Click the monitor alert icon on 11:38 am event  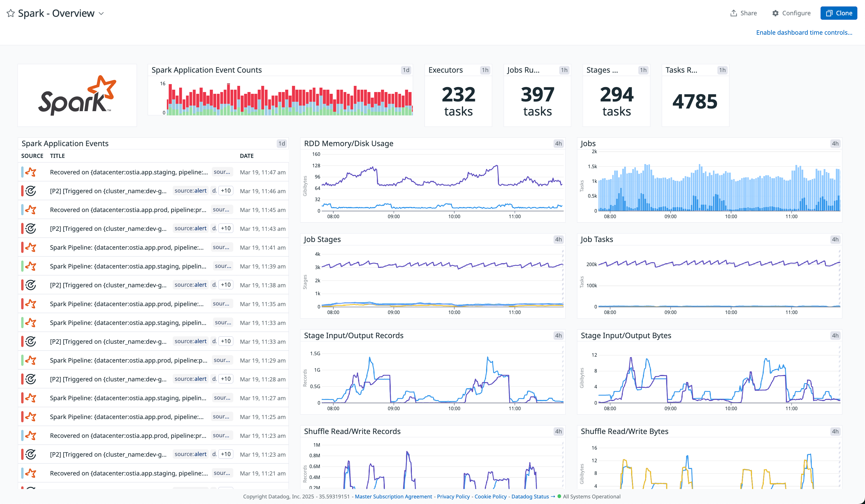click(31, 285)
